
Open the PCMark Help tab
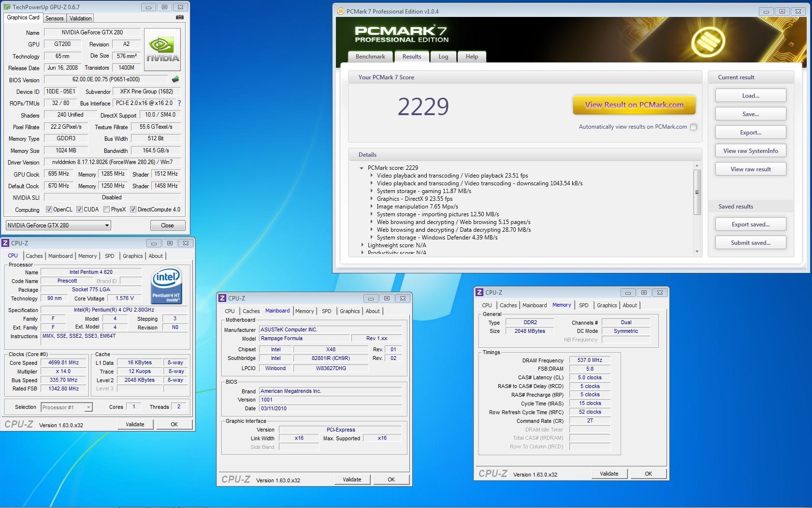coord(472,57)
